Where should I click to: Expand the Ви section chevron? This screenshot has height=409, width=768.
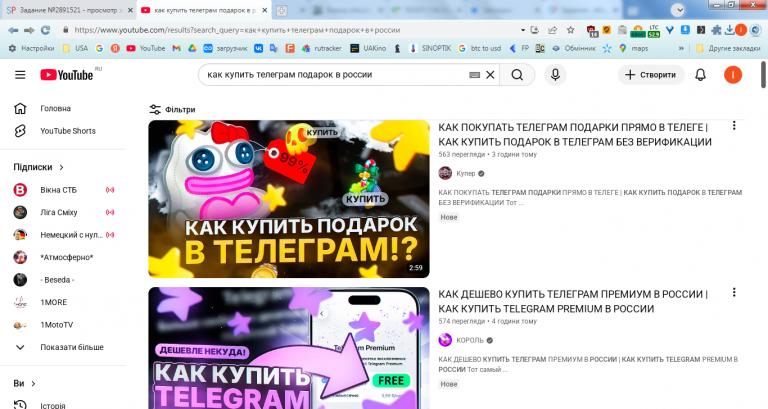pos(33,384)
